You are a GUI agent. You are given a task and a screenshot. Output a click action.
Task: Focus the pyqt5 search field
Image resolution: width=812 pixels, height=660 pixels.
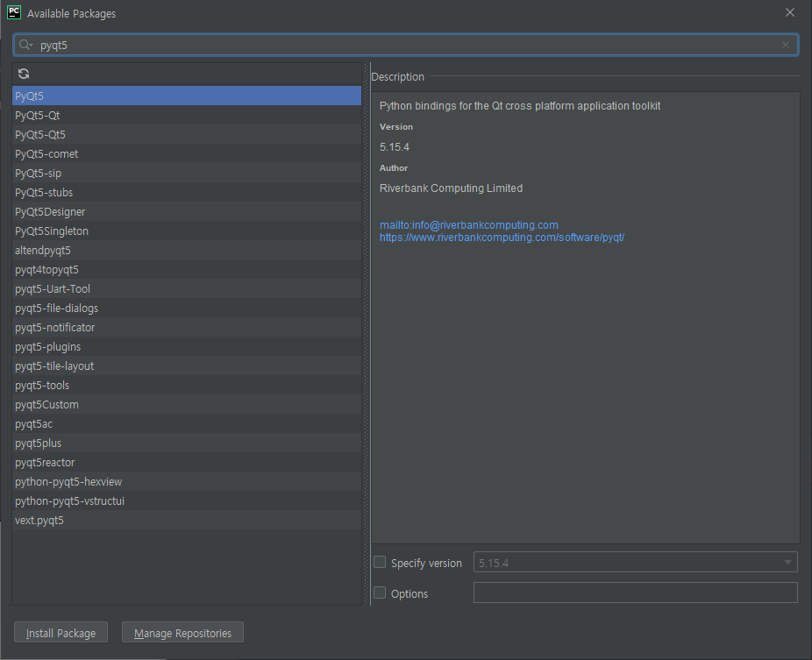(405, 45)
